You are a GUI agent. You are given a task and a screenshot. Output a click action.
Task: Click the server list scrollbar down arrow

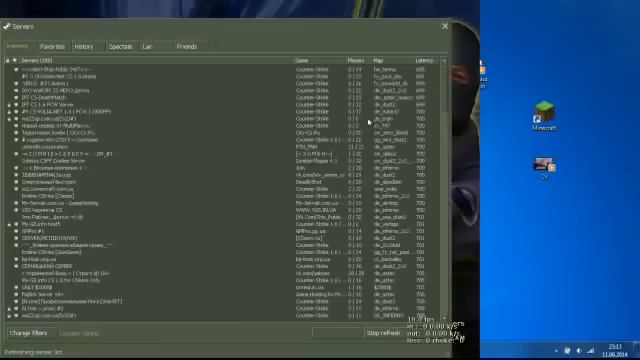[x=444, y=318]
